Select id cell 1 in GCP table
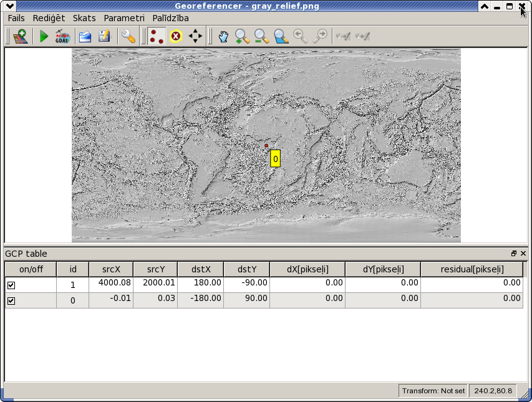The width and height of the screenshot is (532, 402). pyautogui.click(x=72, y=285)
